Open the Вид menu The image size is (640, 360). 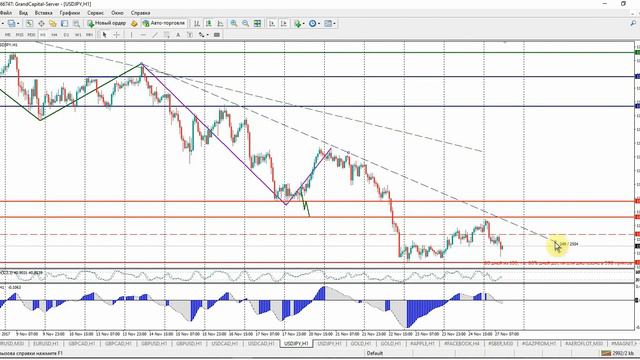point(24,13)
